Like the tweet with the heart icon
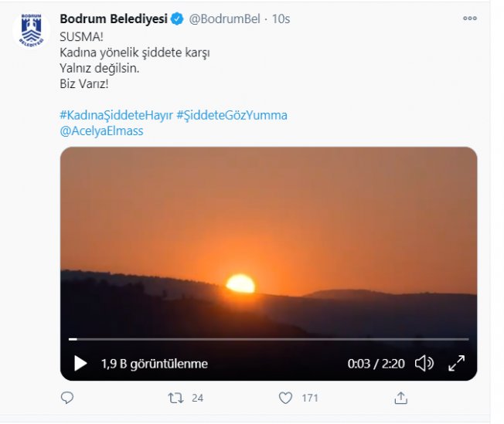Viewport: 504px width, 424px height. 285,398
